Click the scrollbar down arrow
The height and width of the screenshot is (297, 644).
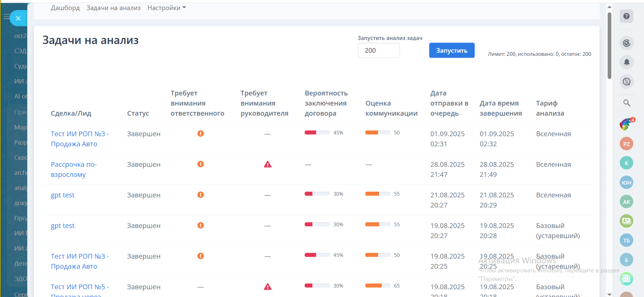(x=609, y=294)
